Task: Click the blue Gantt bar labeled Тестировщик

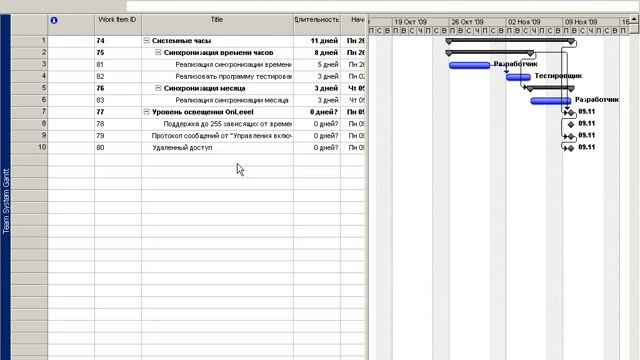Action: [518, 77]
